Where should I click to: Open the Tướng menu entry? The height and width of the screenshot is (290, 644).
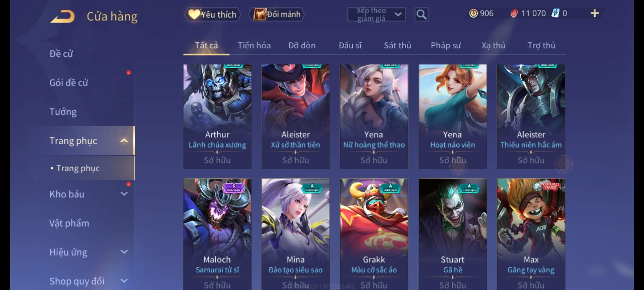[x=63, y=112]
